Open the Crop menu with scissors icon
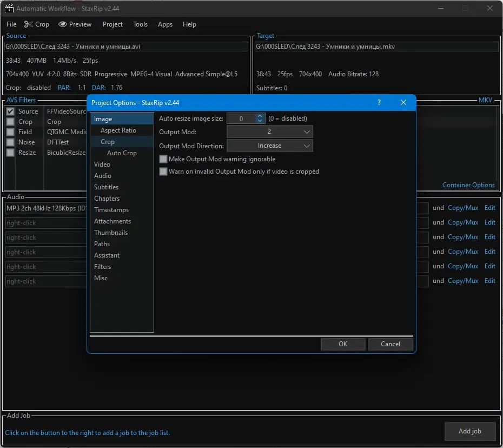Viewport: 503px width, 448px height. (36, 24)
